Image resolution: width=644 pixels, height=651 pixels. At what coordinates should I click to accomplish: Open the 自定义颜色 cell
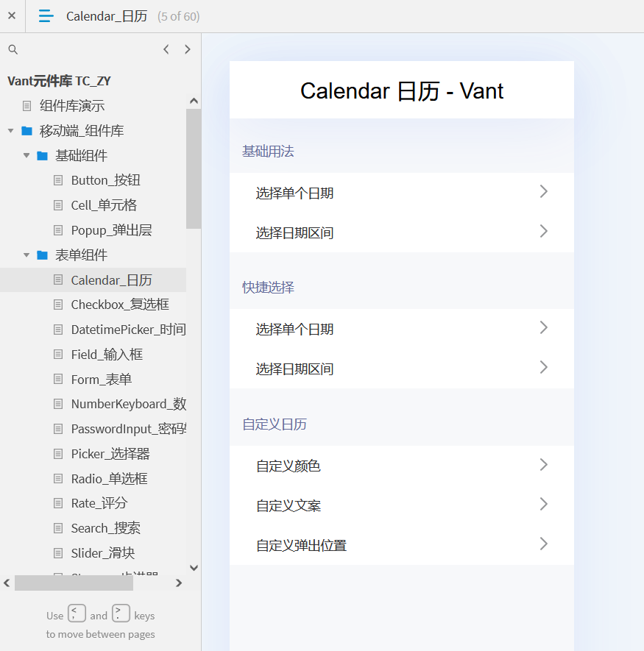click(x=402, y=466)
